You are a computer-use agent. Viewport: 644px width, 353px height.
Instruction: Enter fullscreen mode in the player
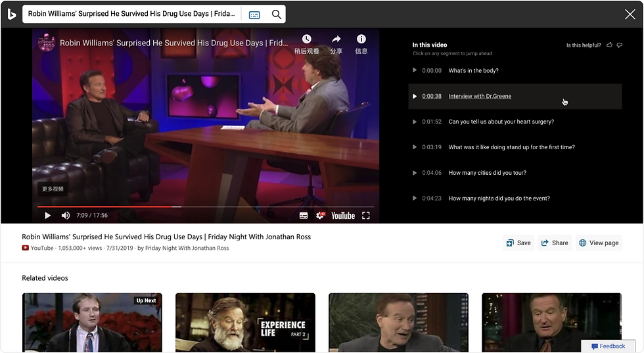(x=366, y=216)
